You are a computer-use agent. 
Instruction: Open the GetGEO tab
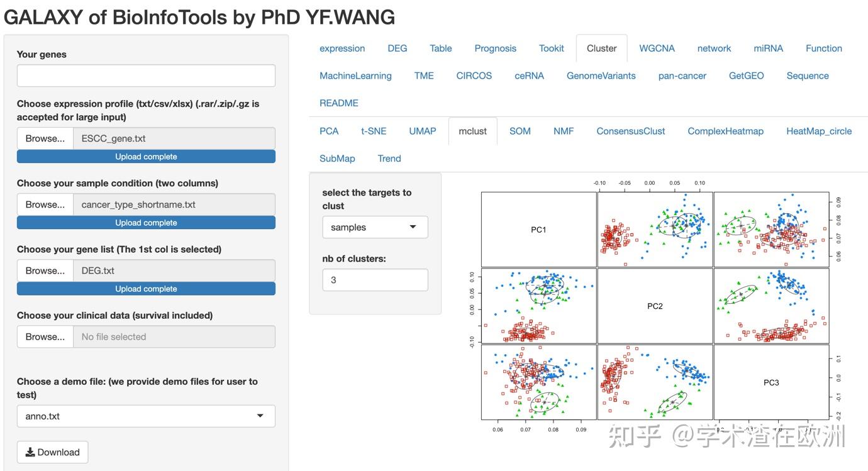(x=746, y=75)
